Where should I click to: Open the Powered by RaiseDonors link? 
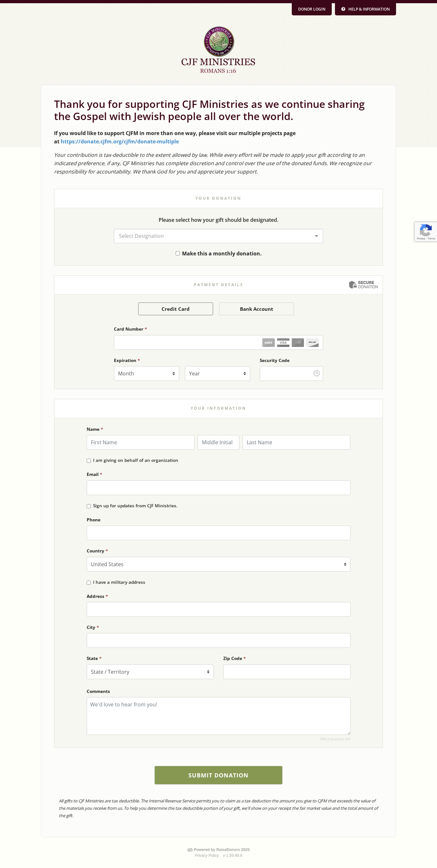221,849
